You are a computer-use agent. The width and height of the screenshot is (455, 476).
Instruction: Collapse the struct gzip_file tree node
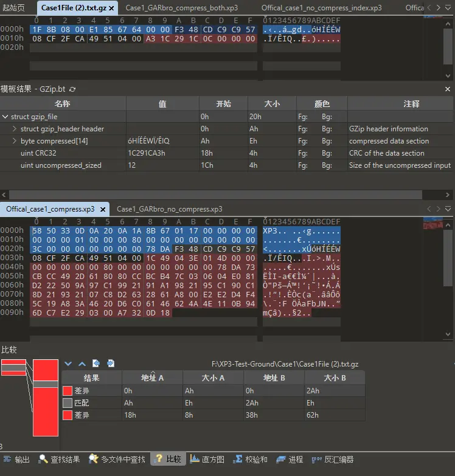(5, 117)
